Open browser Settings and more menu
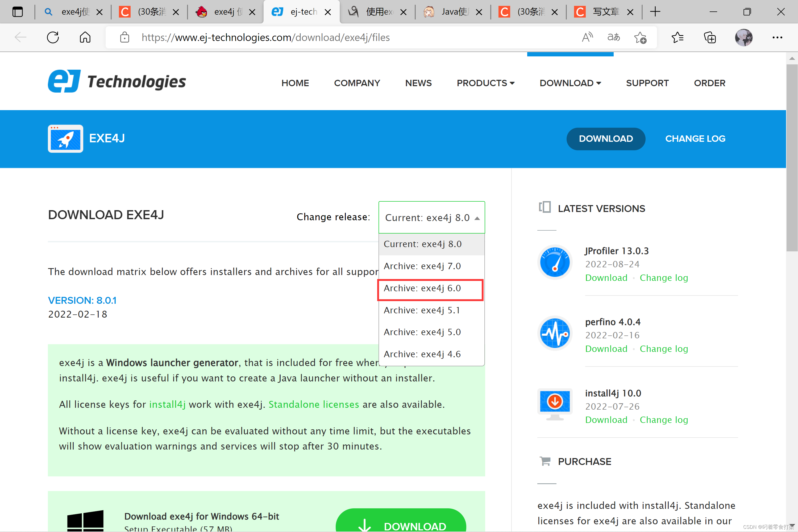This screenshot has width=798, height=532. [777, 37]
